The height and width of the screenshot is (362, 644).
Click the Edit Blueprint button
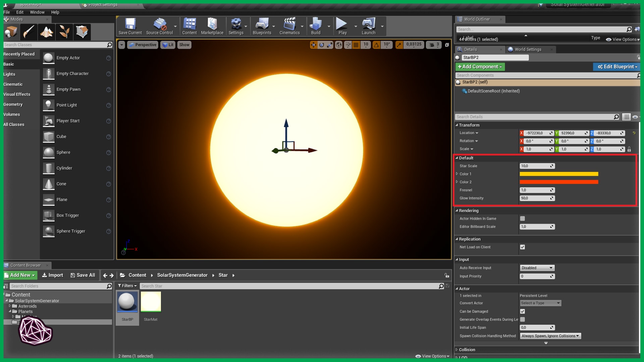[x=616, y=67]
